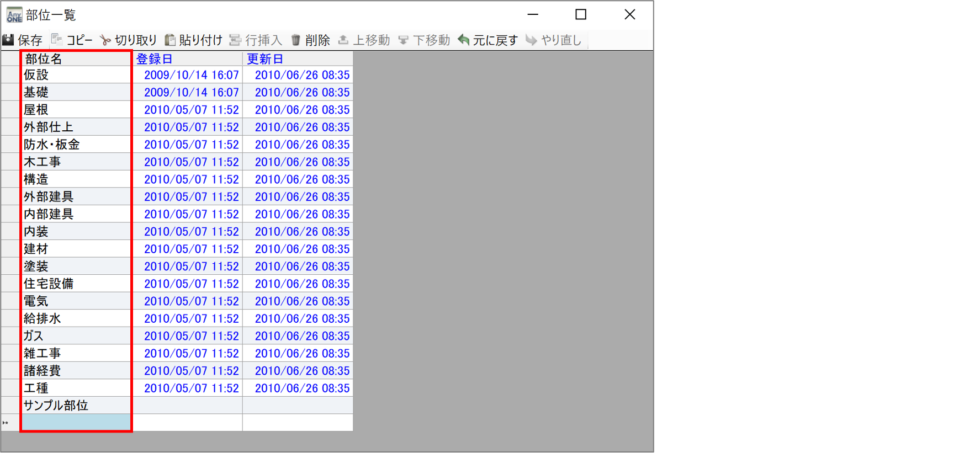This screenshot has height=453, width=980.
Task: Click the AnyONE window title icon
Action: click(14, 14)
